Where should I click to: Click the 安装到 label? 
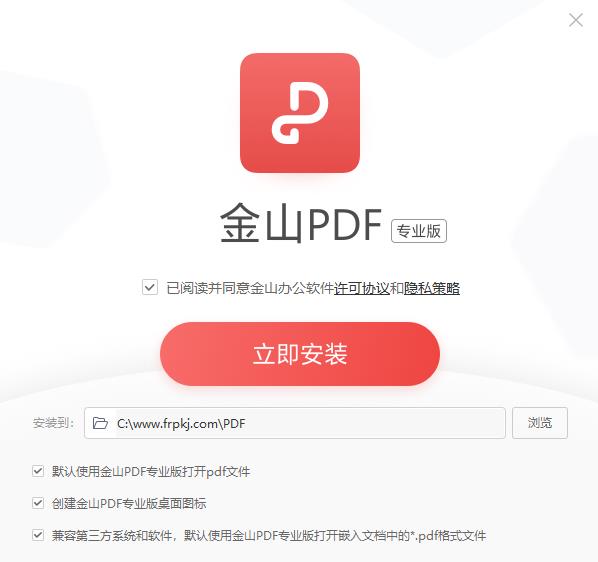coord(53,423)
